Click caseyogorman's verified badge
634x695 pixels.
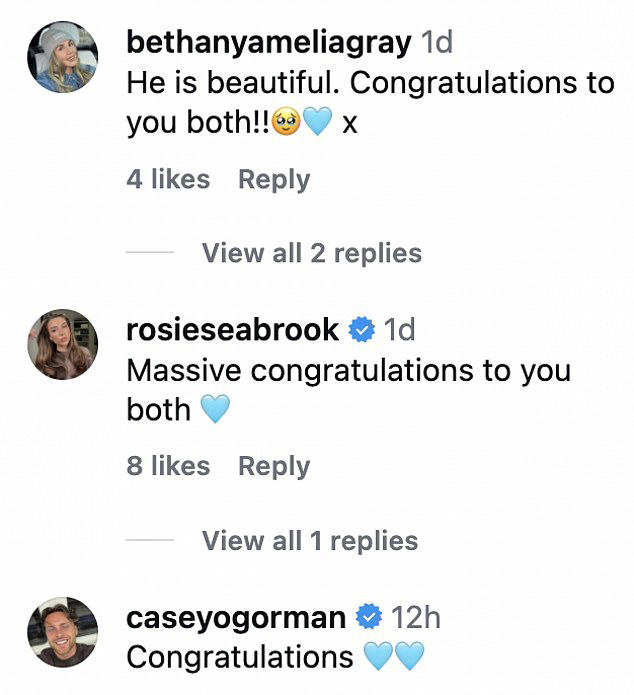click(370, 618)
